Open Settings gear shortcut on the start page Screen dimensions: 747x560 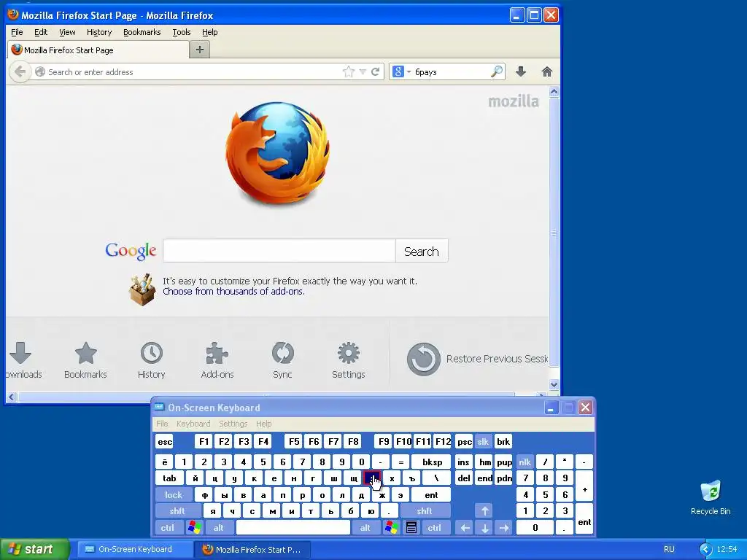tap(348, 360)
